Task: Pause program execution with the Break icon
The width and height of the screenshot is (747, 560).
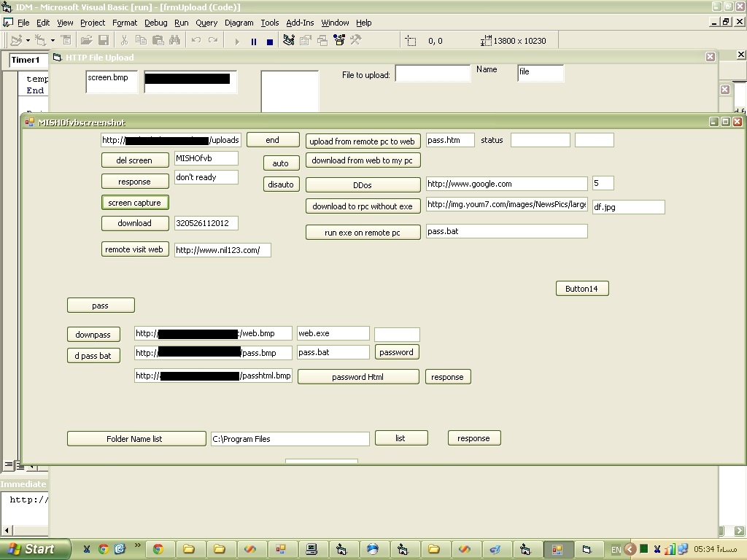Action: (x=253, y=41)
